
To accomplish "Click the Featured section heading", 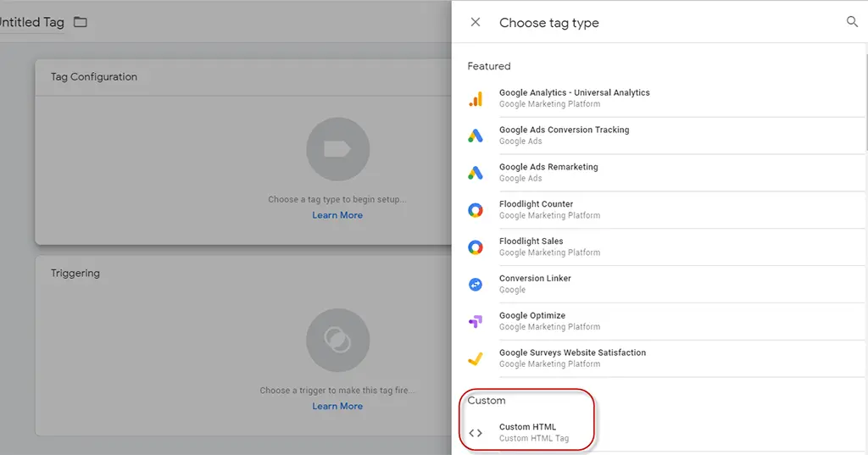I will (489, 66).
